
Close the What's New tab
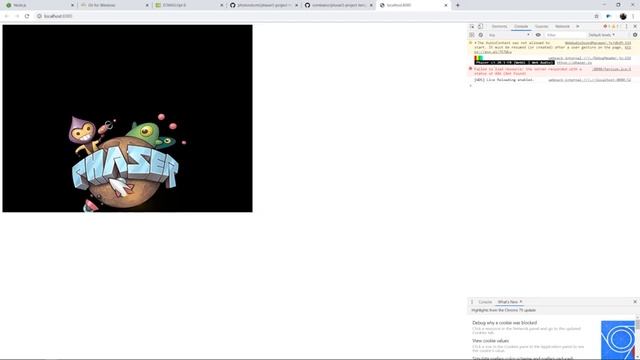click(520, 302)
